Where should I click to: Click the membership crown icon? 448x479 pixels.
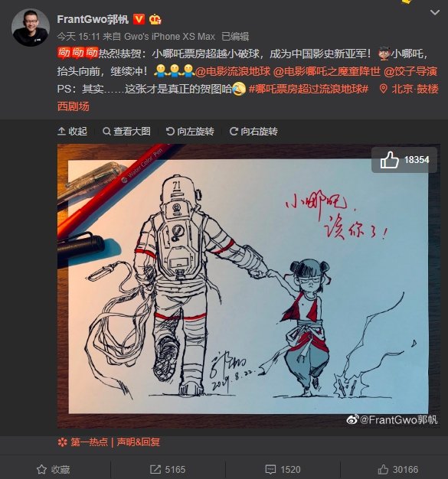coord(155,20)
